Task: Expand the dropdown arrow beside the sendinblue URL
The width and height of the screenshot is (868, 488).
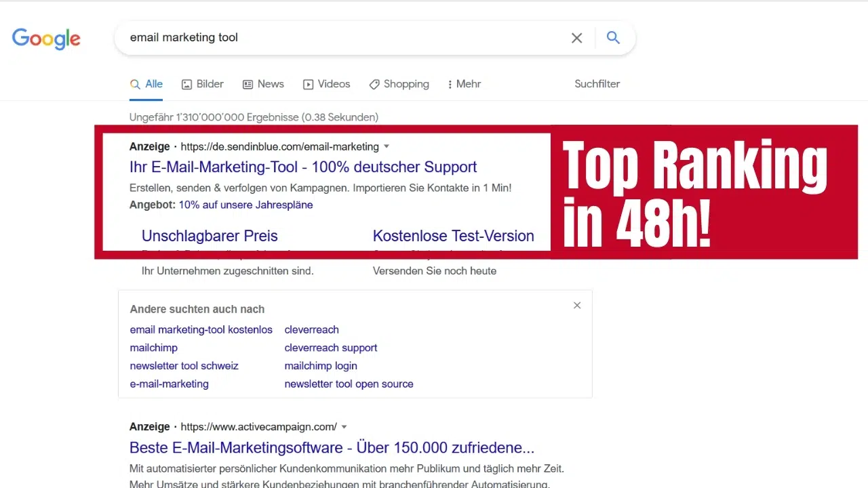Action: point(387,146)
